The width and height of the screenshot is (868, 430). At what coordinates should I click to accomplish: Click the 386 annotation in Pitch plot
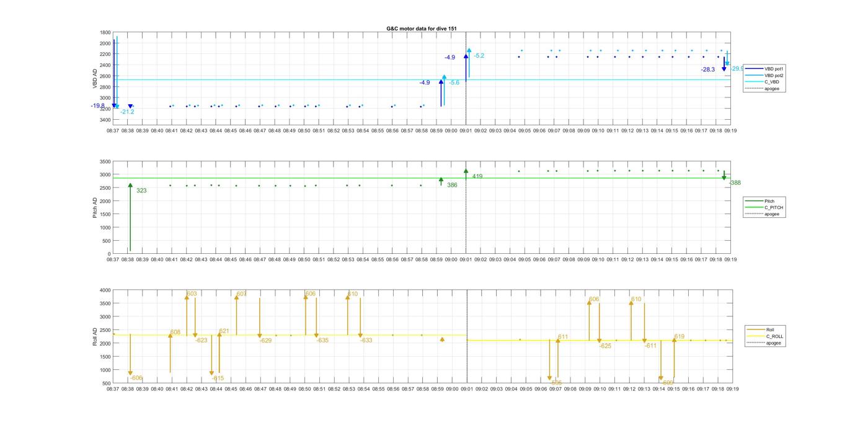(x=452, y=185)
